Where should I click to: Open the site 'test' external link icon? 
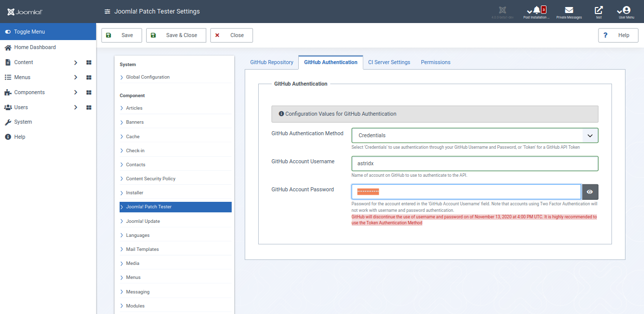point(598,10)
